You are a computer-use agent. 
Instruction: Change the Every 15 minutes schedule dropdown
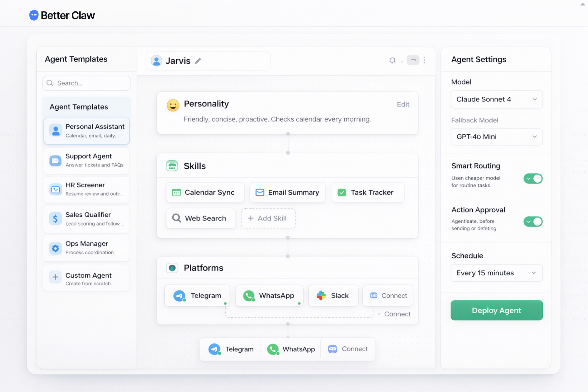pos(496,273)
